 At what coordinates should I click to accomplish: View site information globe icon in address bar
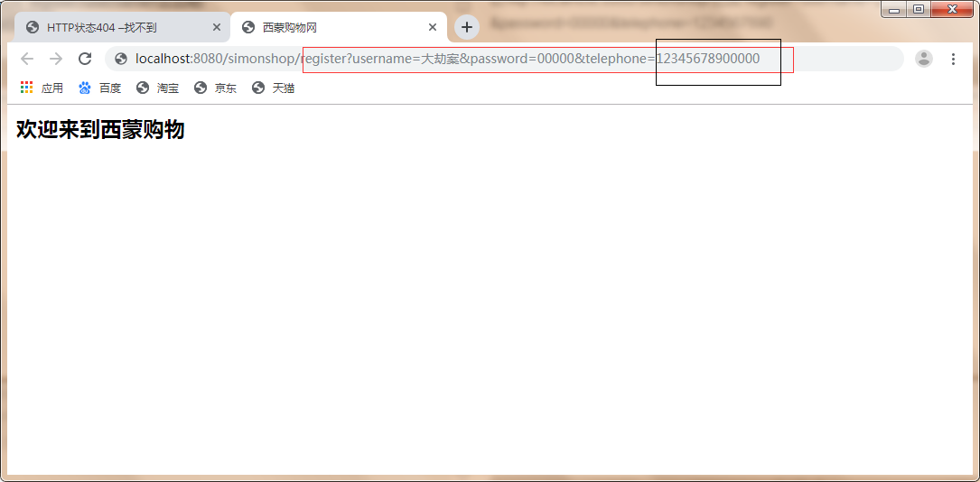(x=121, y=59)
